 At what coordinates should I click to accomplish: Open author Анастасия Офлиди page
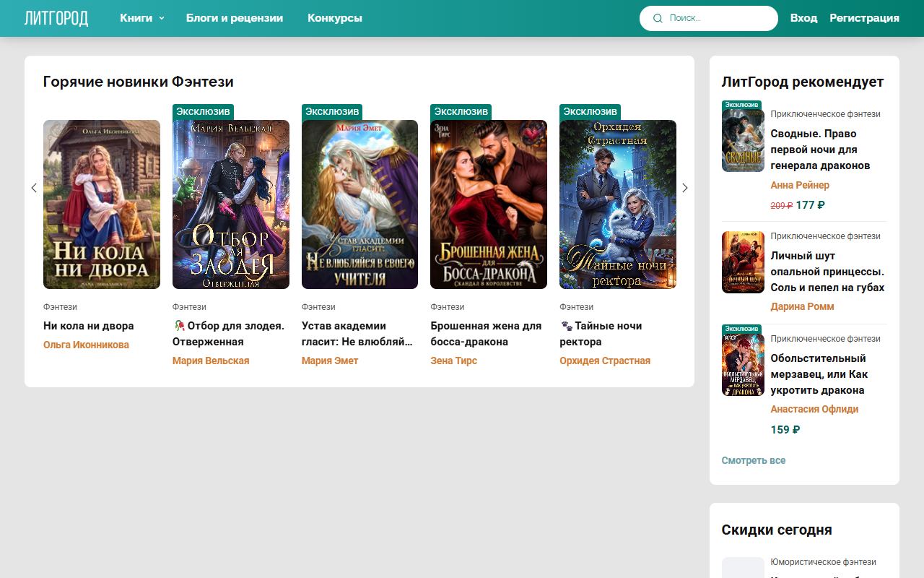point(814,409)
